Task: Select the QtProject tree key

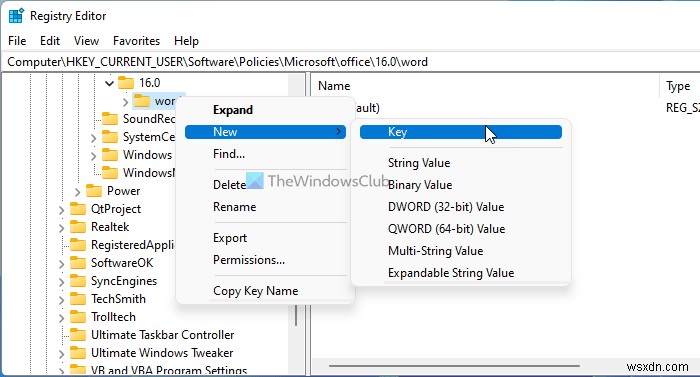Action: (x=116, y=209)
